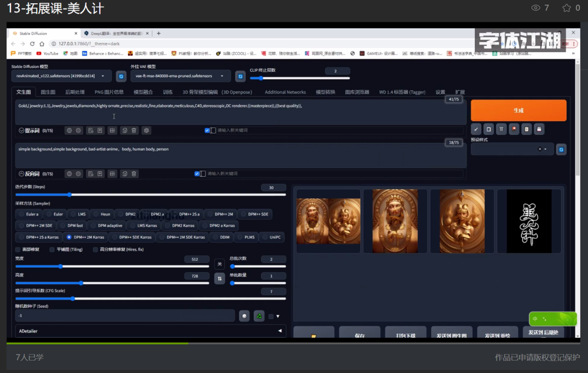Select the UniPC sampler
The width and height of the screenshot is (588, 373).
272,237
